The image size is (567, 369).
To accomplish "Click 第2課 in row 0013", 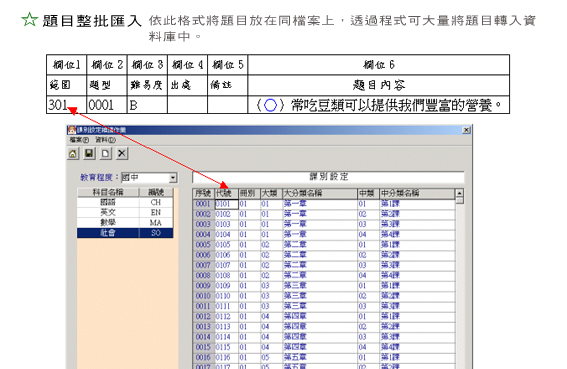I will [390, 327].
